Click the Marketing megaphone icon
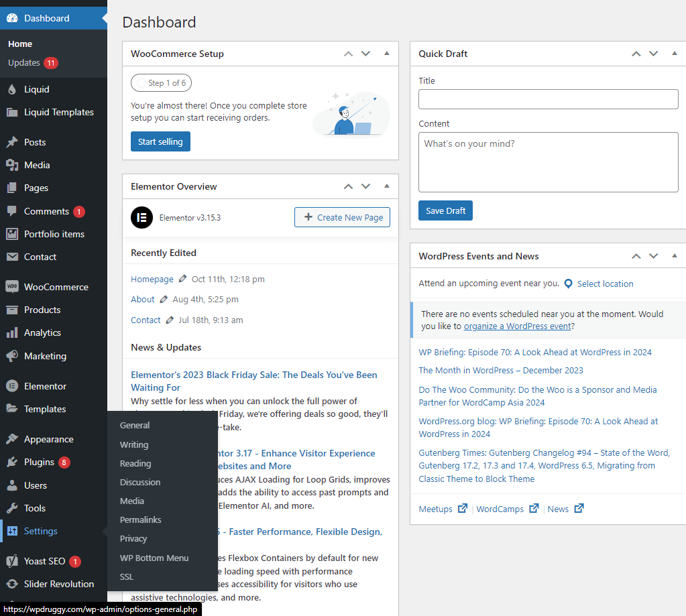This screenshot has width=686, height=616. point(12,356)
